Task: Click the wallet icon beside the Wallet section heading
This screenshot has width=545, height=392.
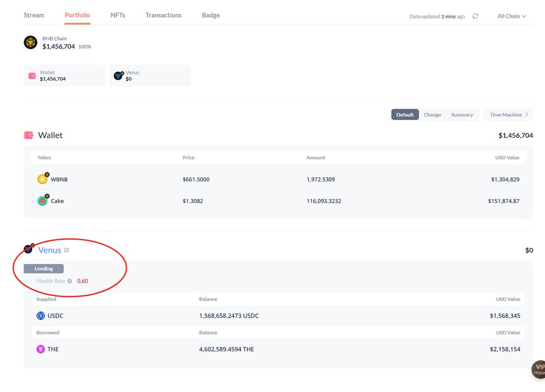Action: pyautogui.click(x=29, y=135)
